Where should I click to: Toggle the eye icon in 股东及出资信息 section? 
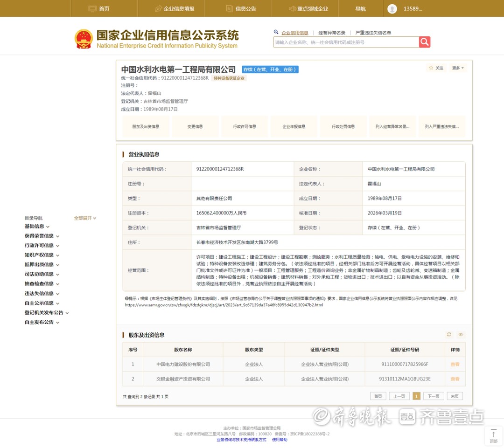[461, 334]
